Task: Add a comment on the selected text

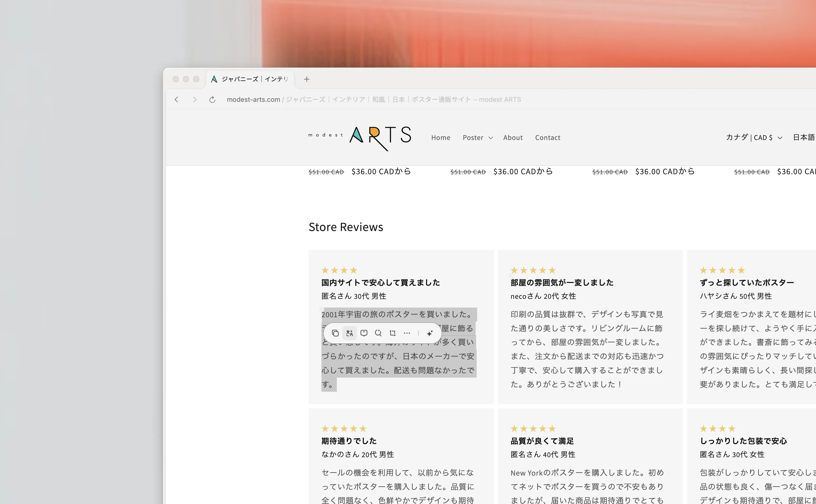Action: pos(364,333)
